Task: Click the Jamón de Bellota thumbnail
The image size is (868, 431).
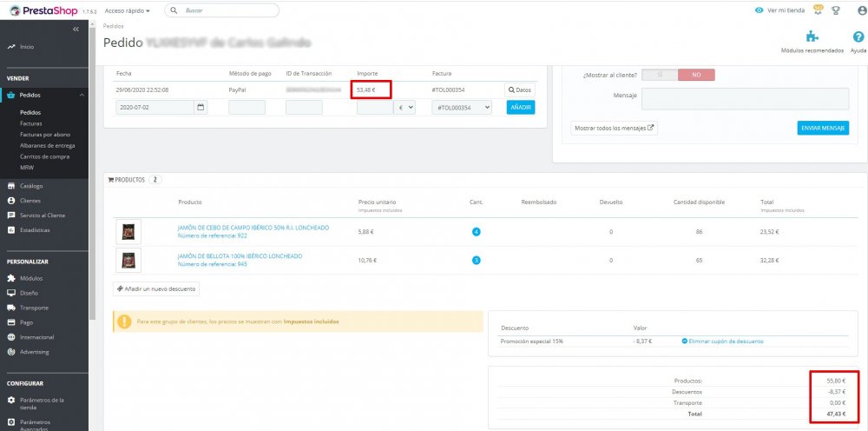Action: [x=128, y=260]
